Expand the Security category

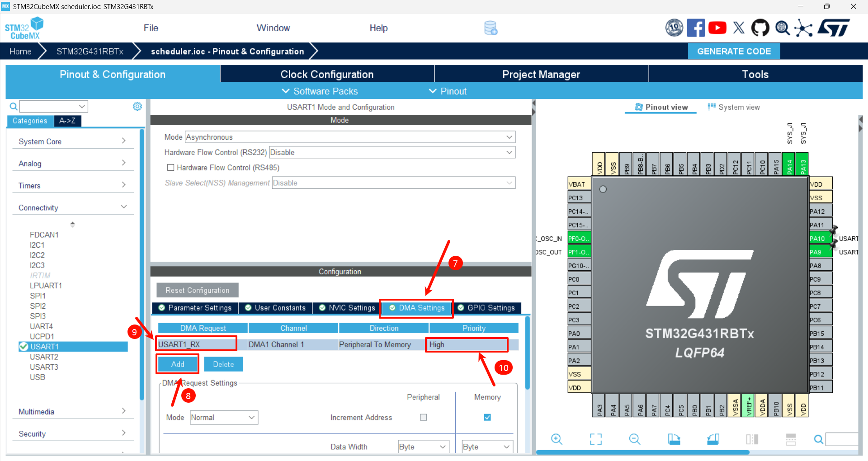tap(72, 434)
